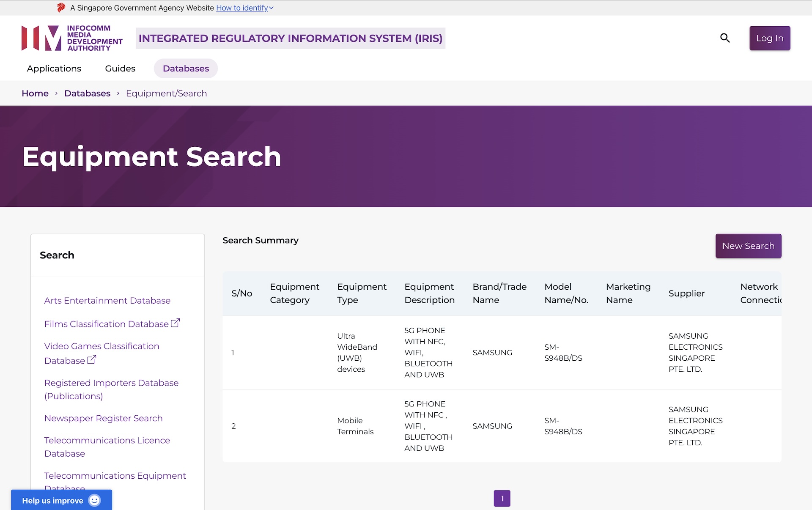Screen dimensions: 812x510
Task: Start a New Search
Action: coord(748,246)
